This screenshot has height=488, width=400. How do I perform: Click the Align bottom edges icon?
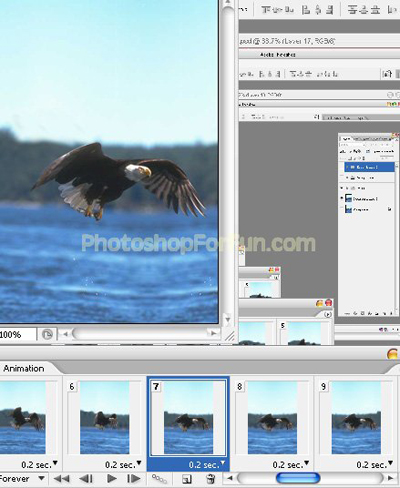289,9
